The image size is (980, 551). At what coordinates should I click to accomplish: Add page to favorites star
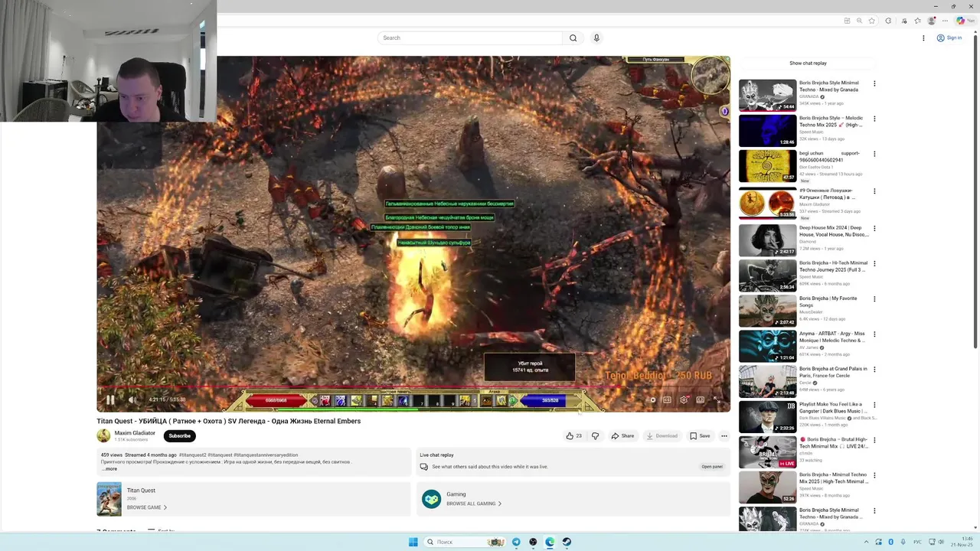(x=871, y=21)
